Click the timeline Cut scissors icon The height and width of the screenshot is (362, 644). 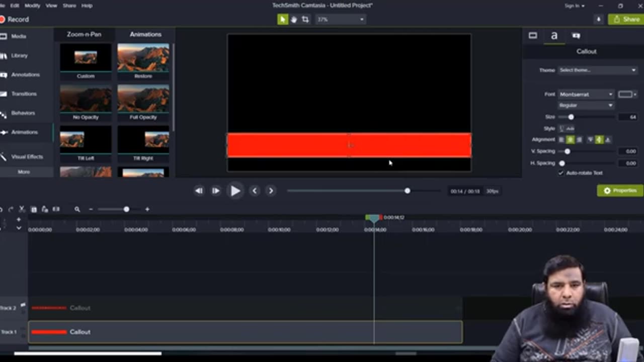coord(22,209)
